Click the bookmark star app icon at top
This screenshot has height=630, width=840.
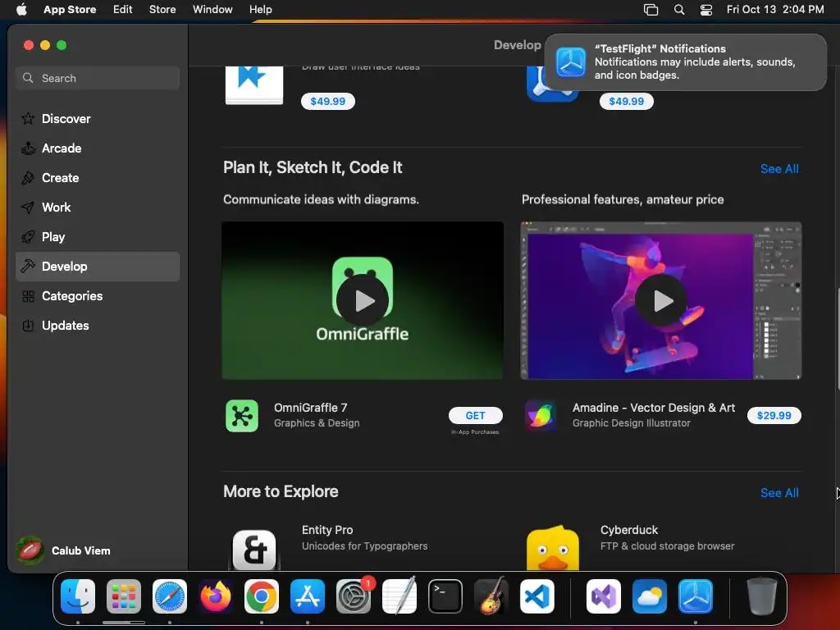[254, 84]
